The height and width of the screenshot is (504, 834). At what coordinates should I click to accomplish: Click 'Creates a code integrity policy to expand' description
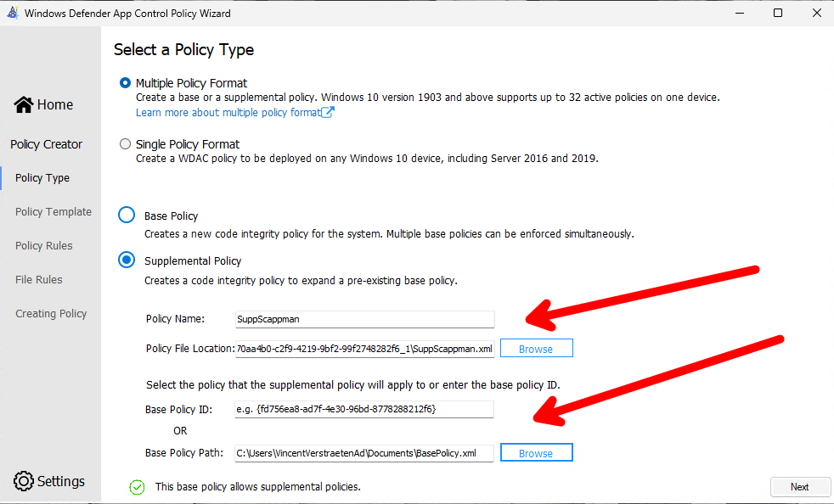[x=301, y=281]
